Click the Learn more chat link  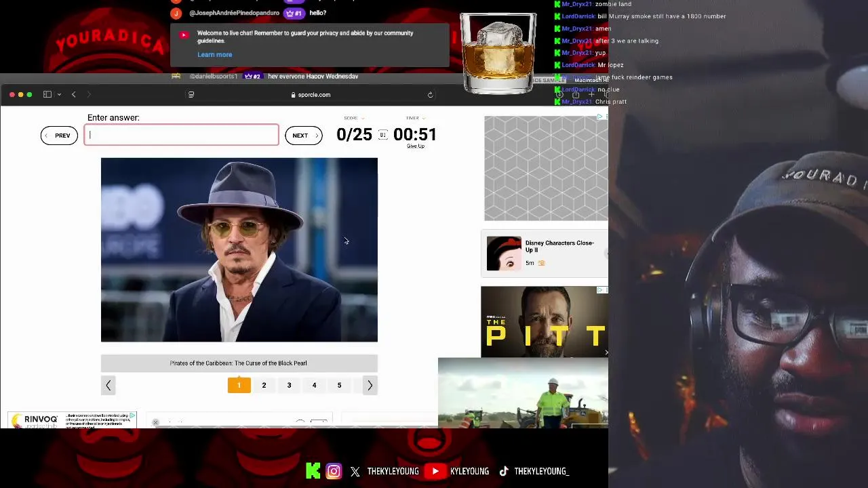(x=214, y=55)
